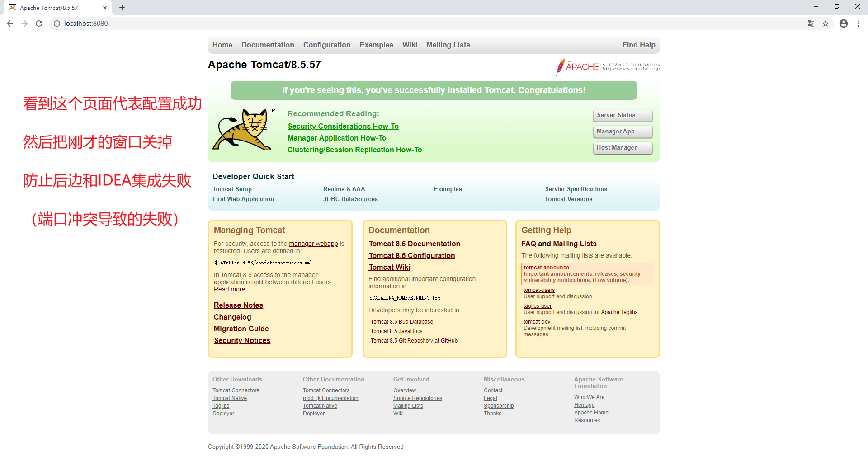The height and width of the screenshot is (470, 868).
Task: Click the tomcat-announce mailing list link
Action: pyautogui.click(x=546, y=268)
